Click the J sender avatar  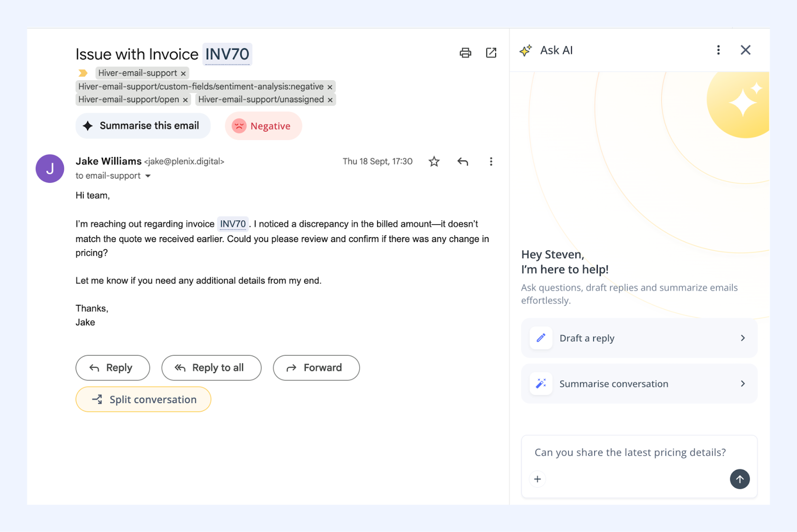click(50, 169)
